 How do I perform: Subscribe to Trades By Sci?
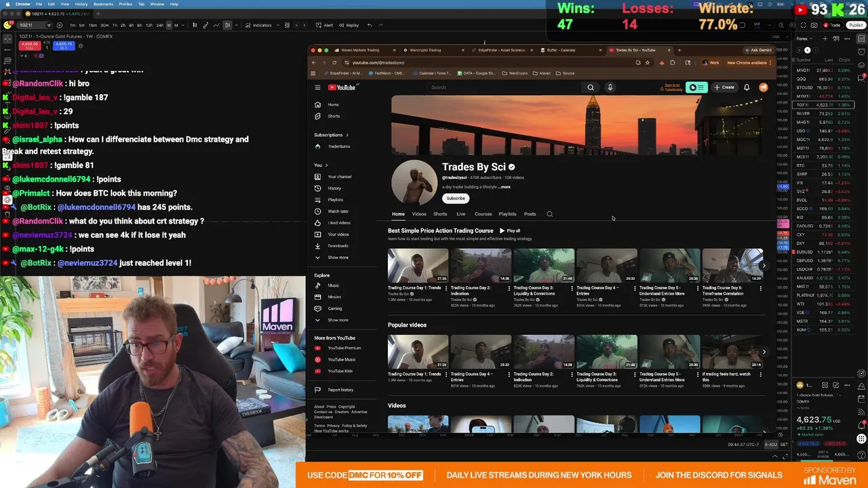coord(456,199)
